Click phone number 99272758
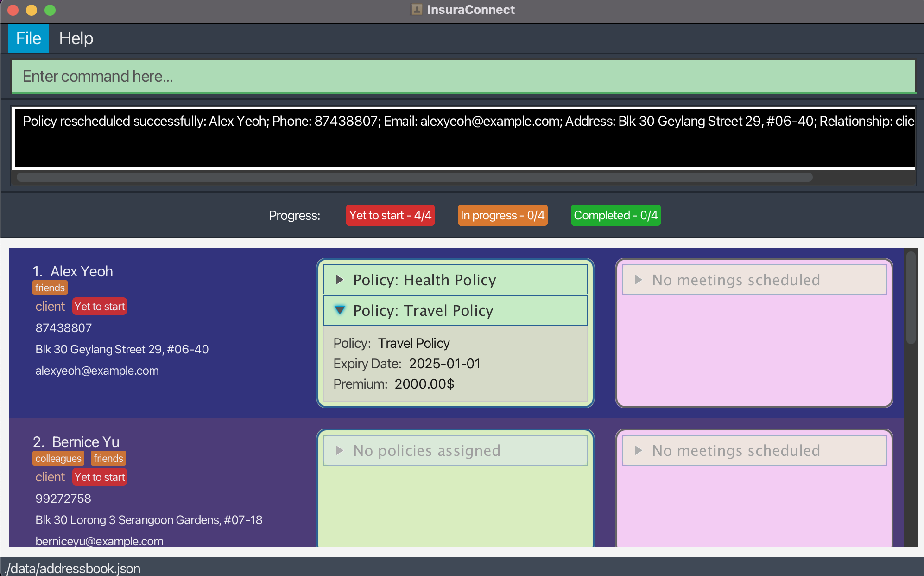Image resolution: width=924 pixels, height=576 pixels. click(63, 499)
